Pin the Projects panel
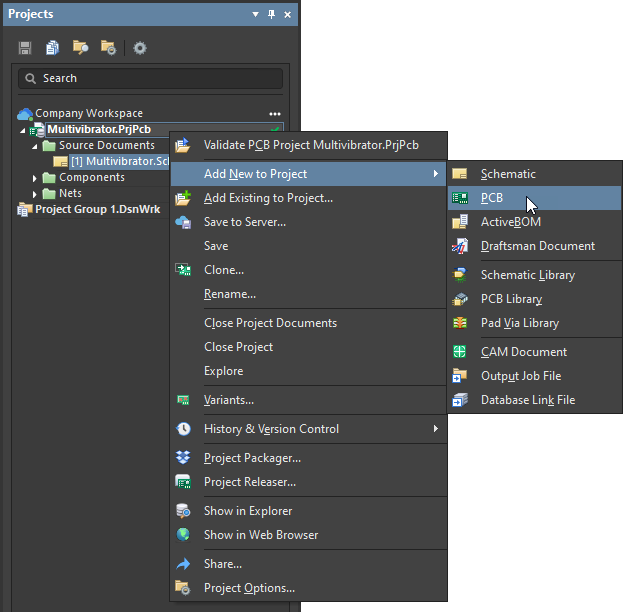 pos(271,15)
